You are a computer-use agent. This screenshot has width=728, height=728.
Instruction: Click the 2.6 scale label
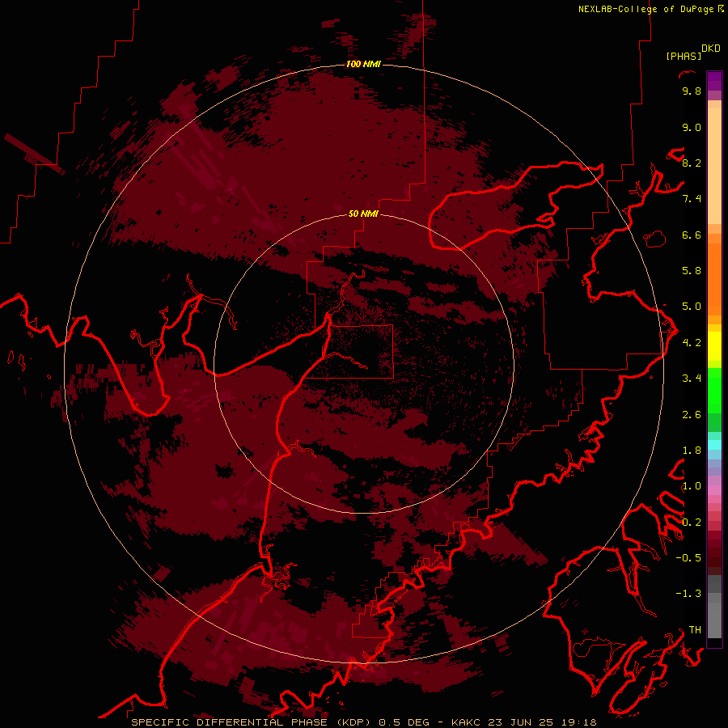(x=692, y=415)
